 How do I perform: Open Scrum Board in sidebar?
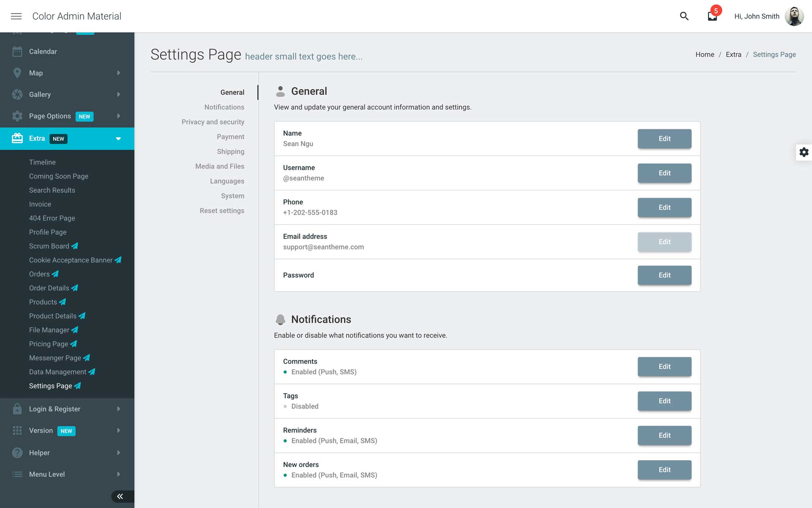[49, 246]
